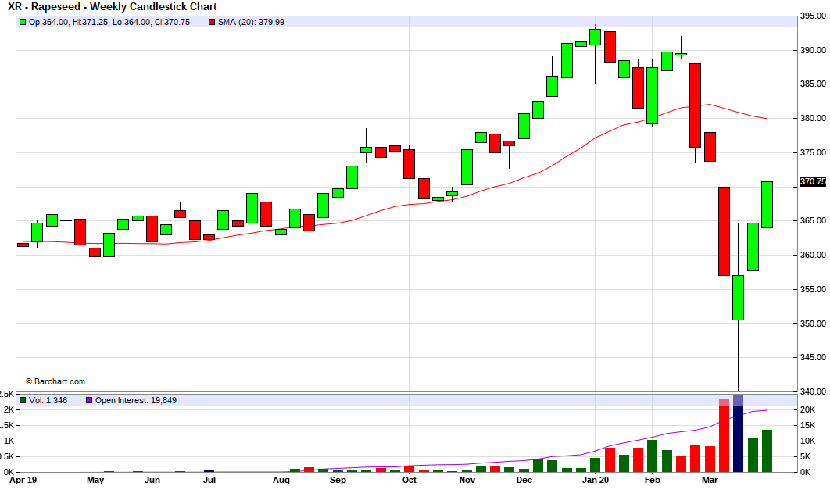Select the Mar date axis label
The height and width of the screenshot is (504, 830).
pos(710,481)
